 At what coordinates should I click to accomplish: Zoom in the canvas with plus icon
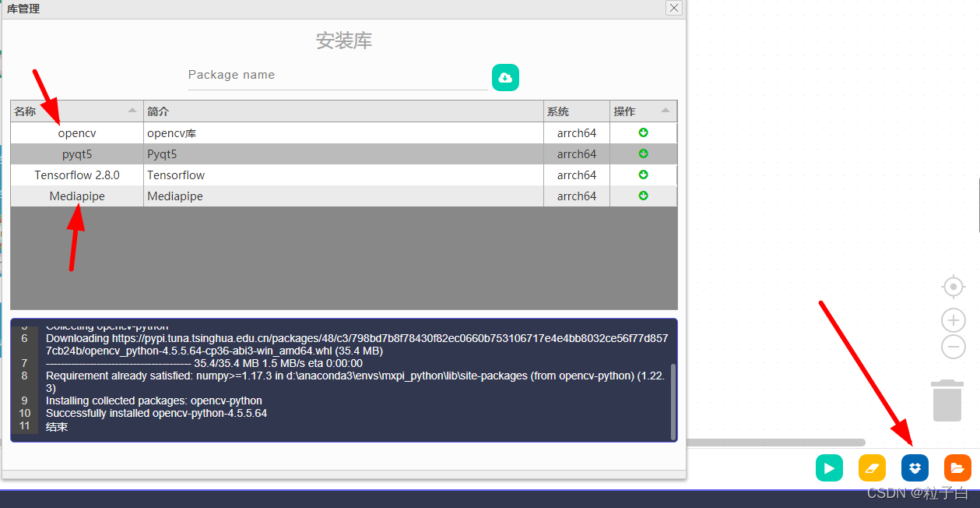pos(954,320)
